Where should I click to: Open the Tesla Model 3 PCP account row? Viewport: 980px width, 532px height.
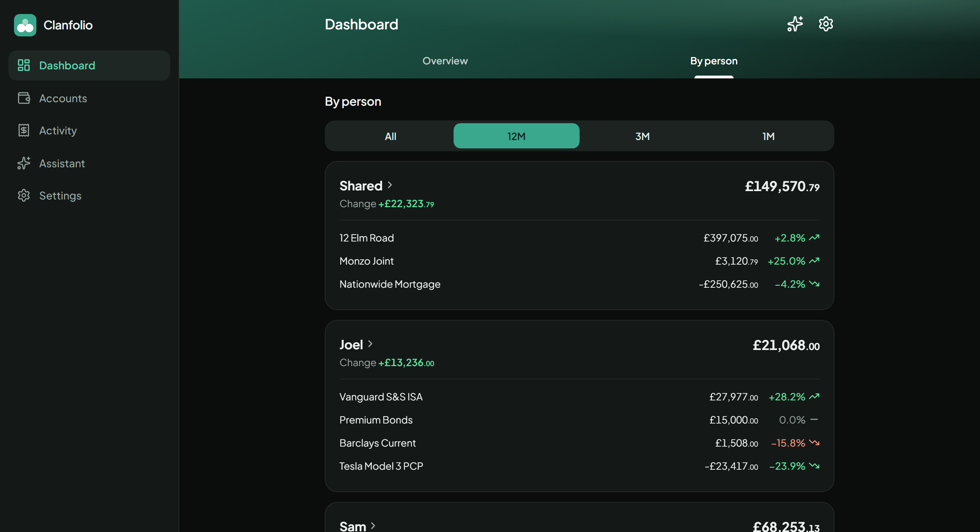click(x=579, y=466)
